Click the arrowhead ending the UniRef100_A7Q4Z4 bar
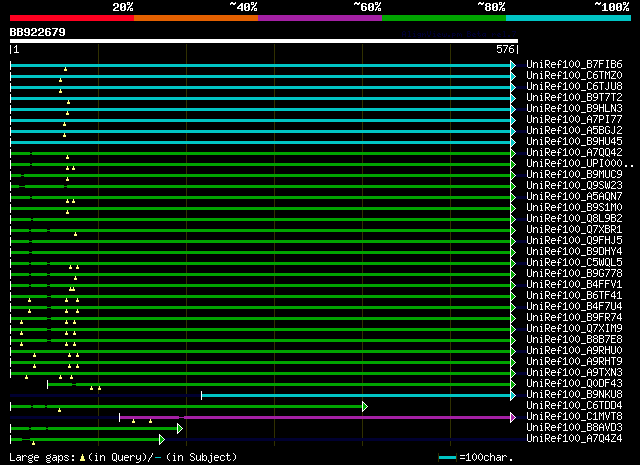 click(161, 439)
